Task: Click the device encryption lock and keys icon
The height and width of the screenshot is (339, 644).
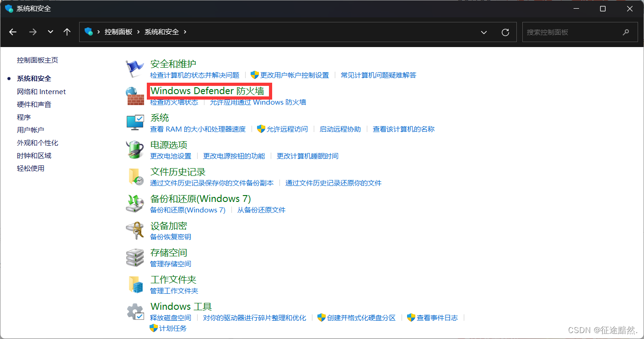Action: click(x=135, y=230)
